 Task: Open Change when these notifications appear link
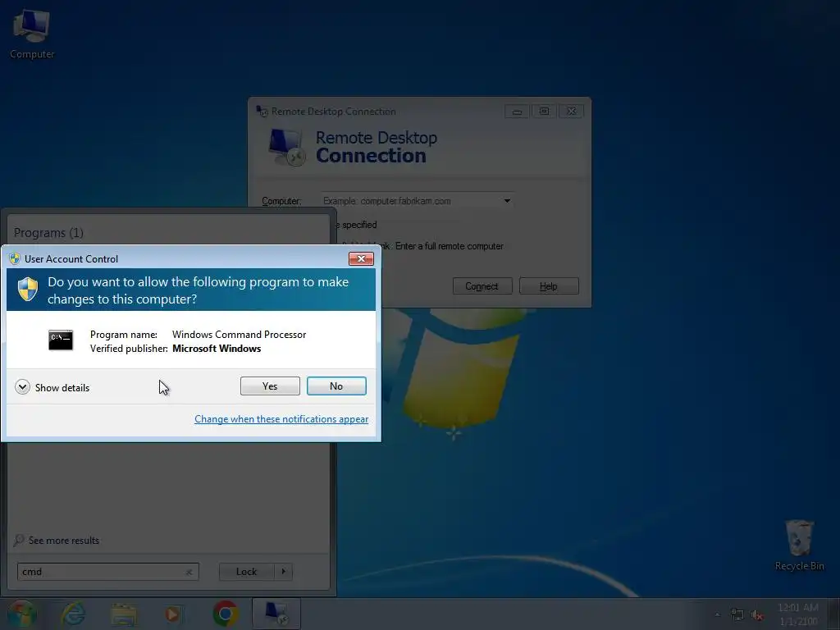click(x=281, y=419)
